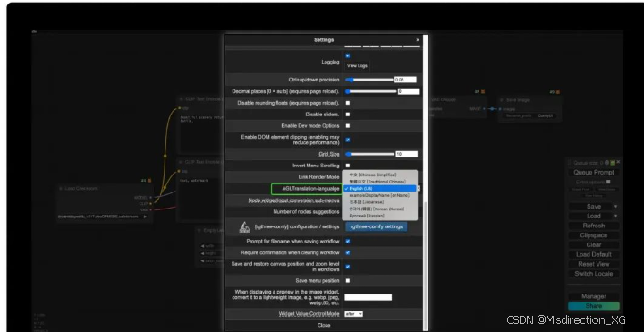Image resolution: width=644 pixels, height=332 pixels.
Task: Open Load dropdown arrow in menu panel
Action: tap(616, 216)
